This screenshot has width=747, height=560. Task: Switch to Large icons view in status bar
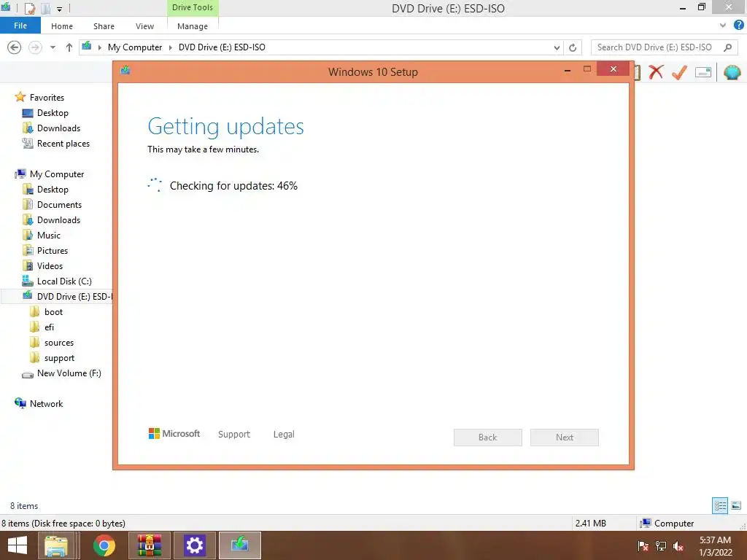click(736, 506)
